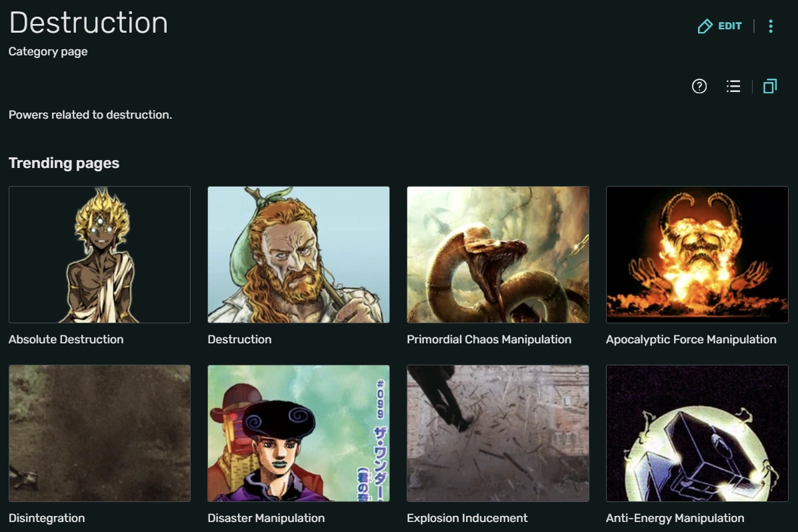Viewport: 798px width, 532px height.
Task: Open the kebab menu beside EDIT
Action: [770, 25]
